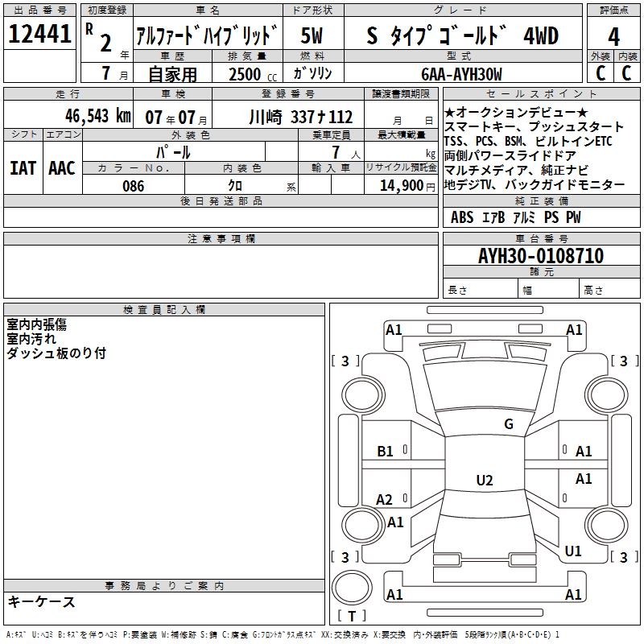
Task: Select office notice キーケース
Action: (42, 601)
